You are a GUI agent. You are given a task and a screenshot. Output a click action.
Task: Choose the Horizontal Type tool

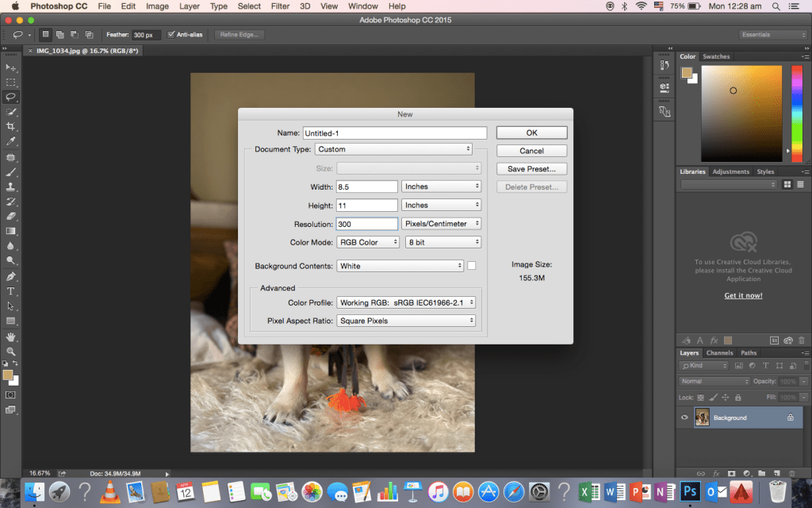(x=11, y=291)
